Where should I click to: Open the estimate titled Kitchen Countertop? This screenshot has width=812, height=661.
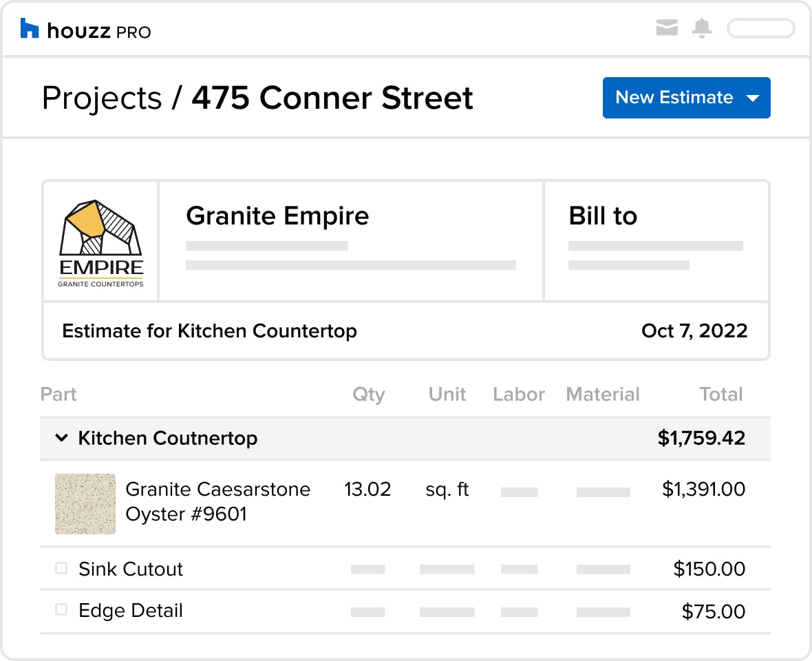(209, 330)
